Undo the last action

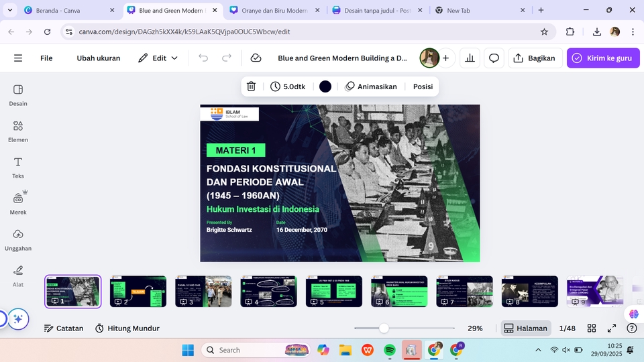[x=203, y=58]
